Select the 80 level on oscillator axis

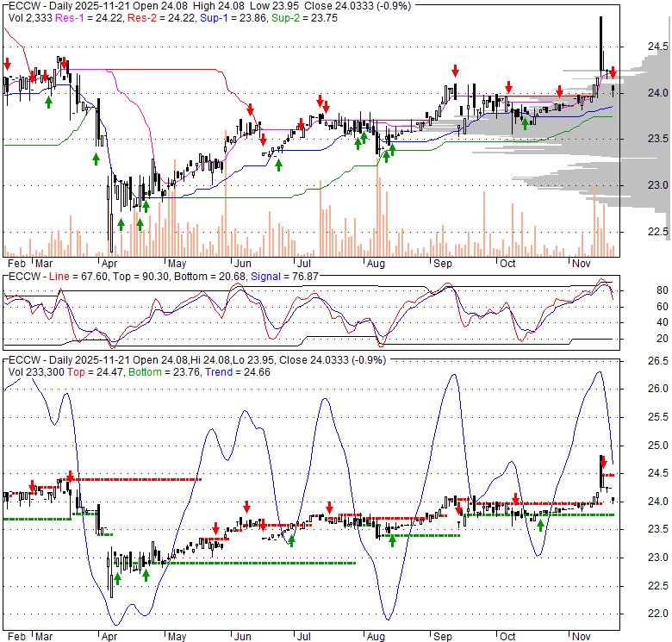[663, 290]
